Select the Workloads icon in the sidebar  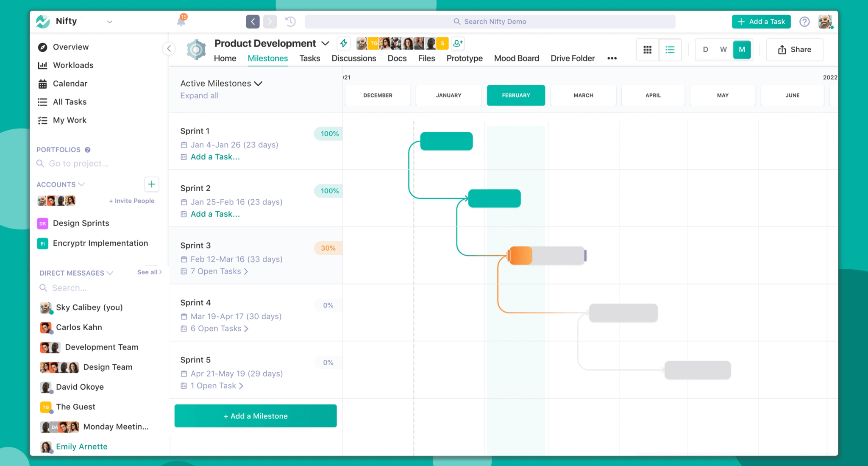(x=43, y=65)
